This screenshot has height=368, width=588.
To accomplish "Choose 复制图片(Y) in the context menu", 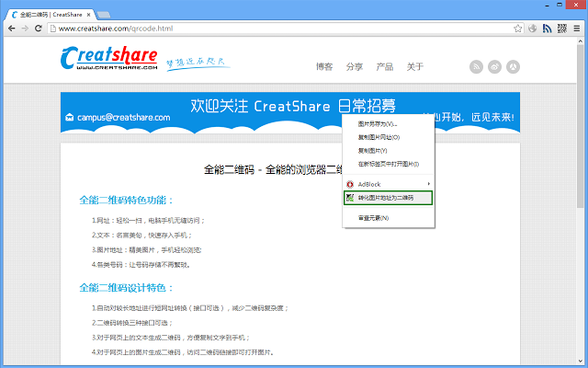I will pyautogui.click(x=389, y=151).
